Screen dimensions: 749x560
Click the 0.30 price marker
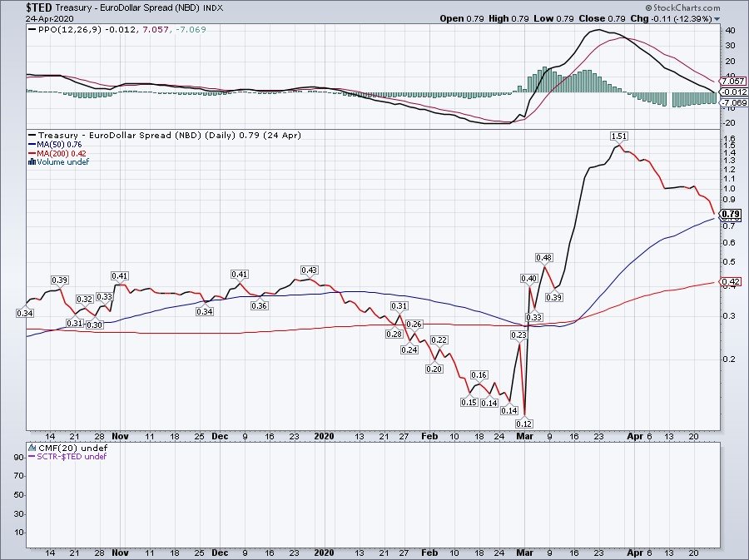pyautogui.click(x=95, y=325)
